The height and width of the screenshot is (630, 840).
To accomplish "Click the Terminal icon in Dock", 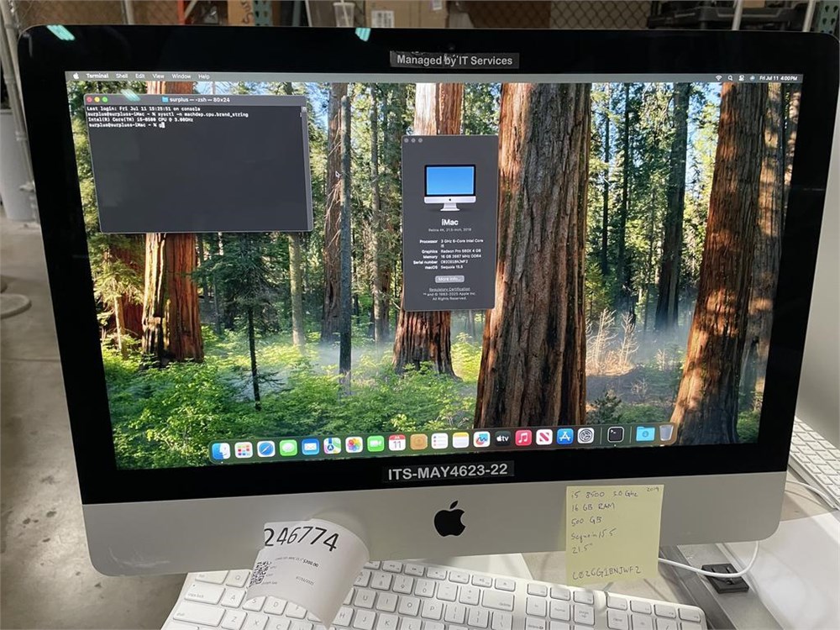I will [616, 434].
